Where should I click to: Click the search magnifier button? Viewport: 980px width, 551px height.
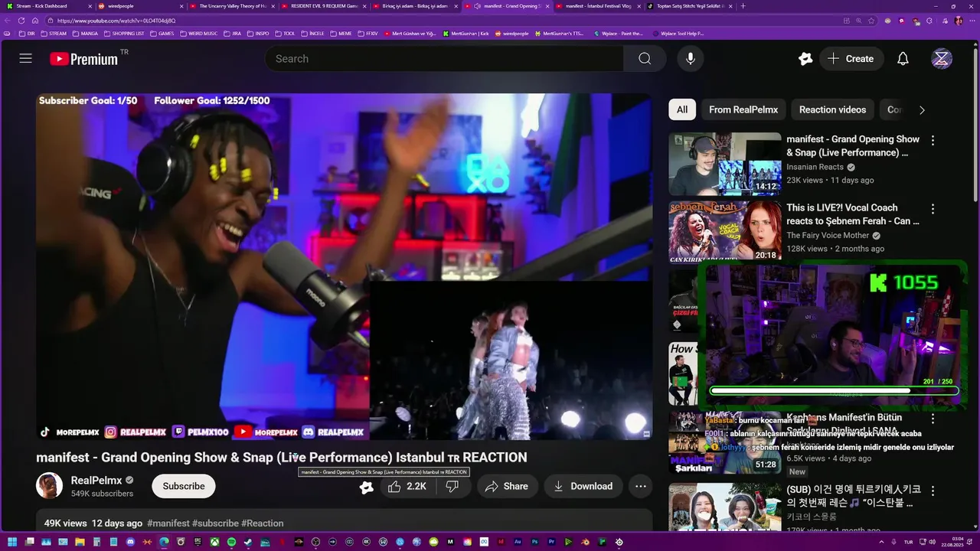pyautogui.click(x=645, y=58)
